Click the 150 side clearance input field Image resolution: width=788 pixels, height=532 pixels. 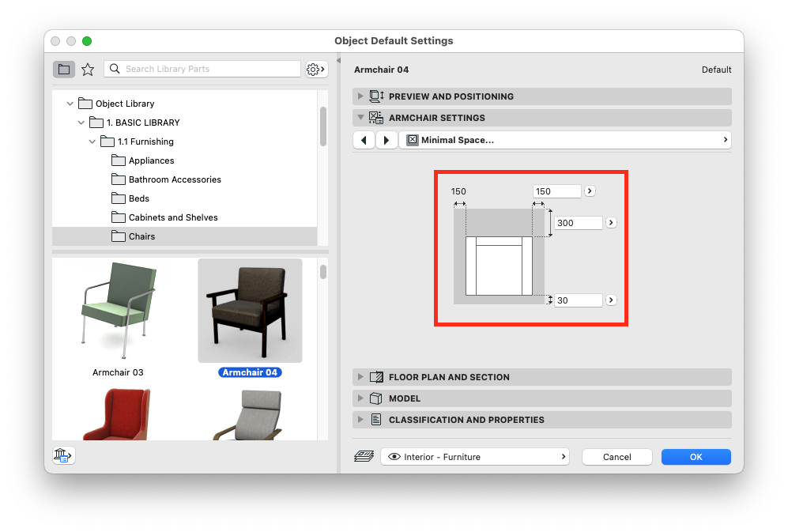coord(557,191)
